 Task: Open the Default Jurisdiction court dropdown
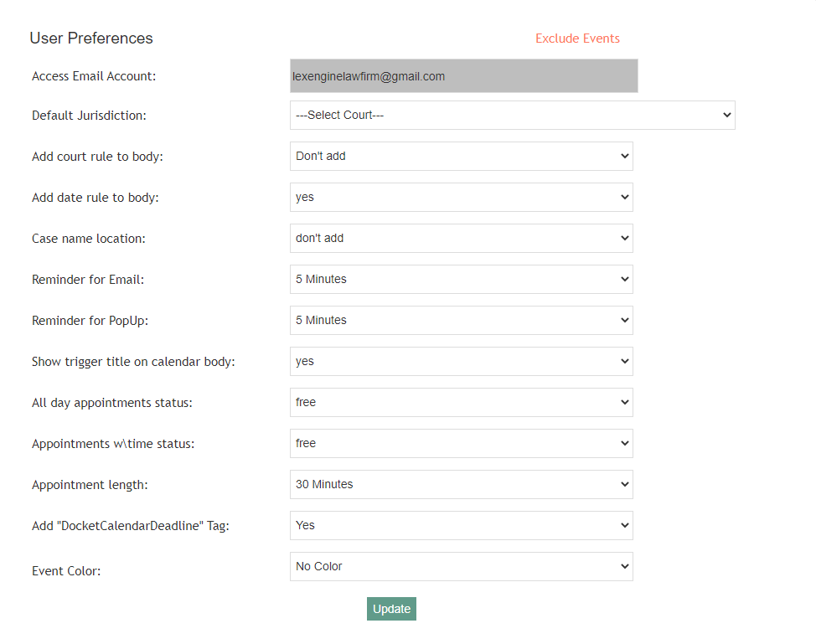click(512, 116)
